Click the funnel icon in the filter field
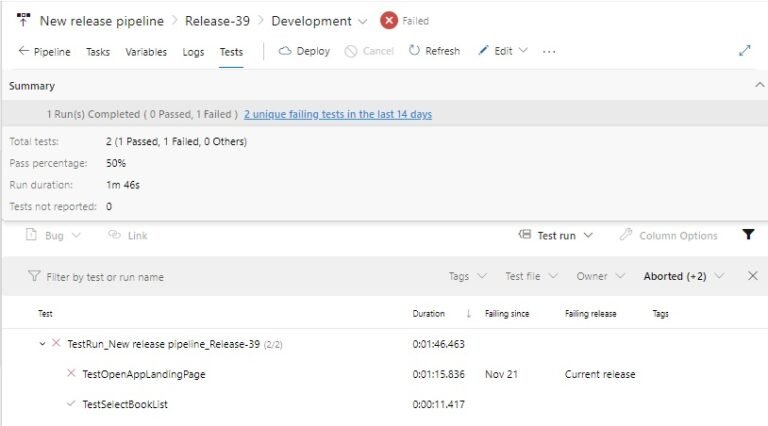Viewport: 768px width, 426px height. click(x=34, y=276)
